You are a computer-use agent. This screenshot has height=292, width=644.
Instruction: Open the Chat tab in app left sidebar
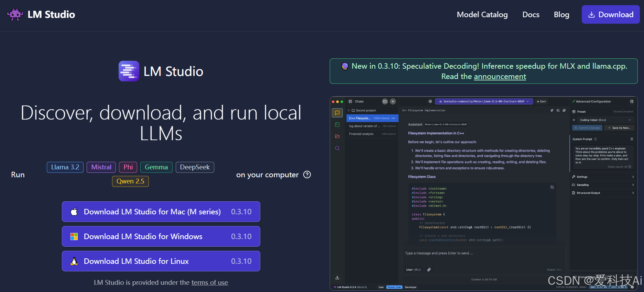point(337,113)
